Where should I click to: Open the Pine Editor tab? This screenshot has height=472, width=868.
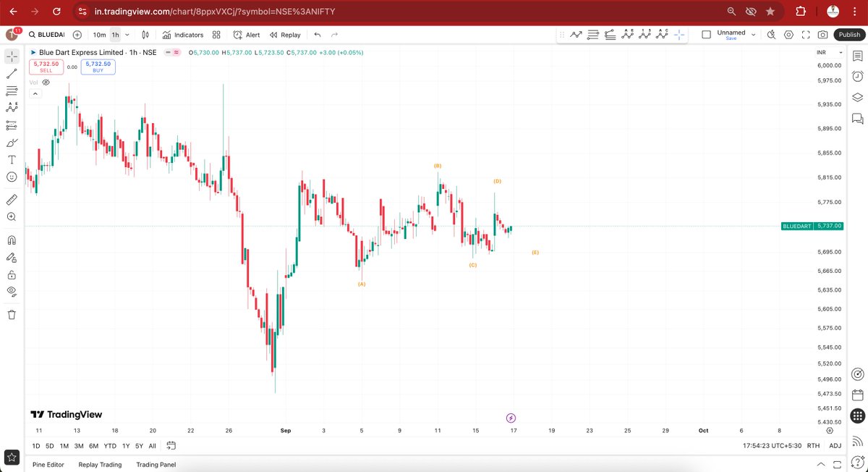pyautogui.click(x=48, y=465)
